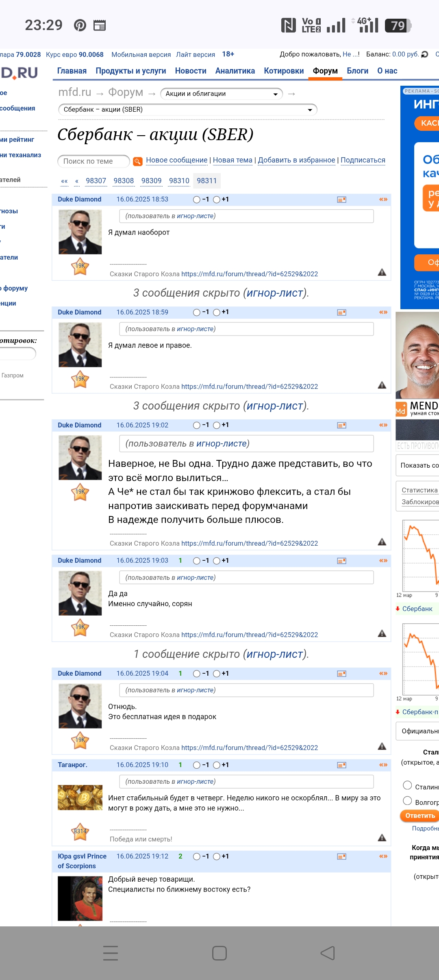Report the 19:02 post with the warning triangle
The width and height of the screenshot is (439, 980).
click(x=382, y=542)
